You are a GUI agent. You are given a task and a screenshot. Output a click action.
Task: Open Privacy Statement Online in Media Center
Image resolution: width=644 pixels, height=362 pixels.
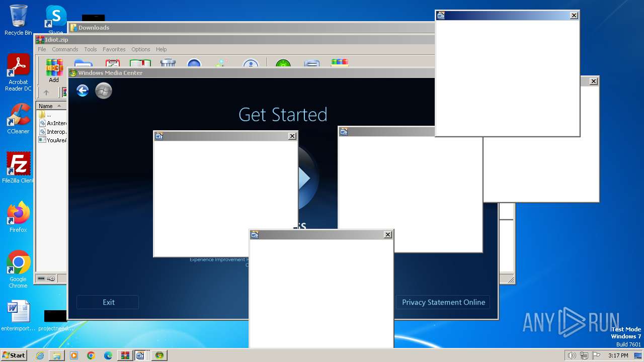(443, 302)
